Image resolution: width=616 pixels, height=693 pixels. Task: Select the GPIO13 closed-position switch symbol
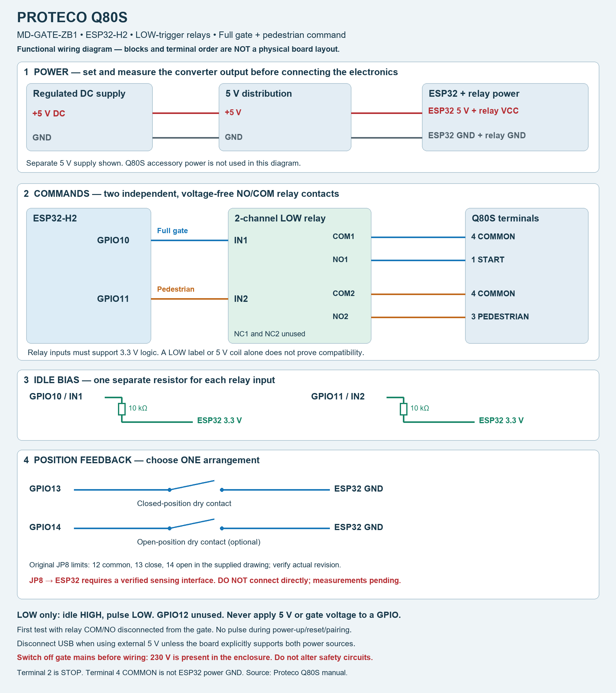[196, 486]
